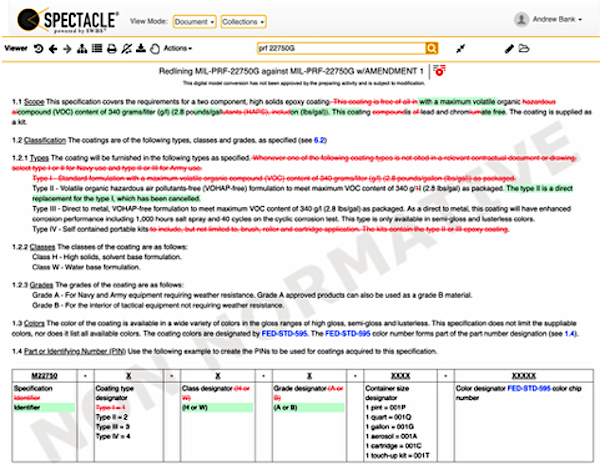
Task: Click '1 aerosol = 001A' in table
Action: click(391, 436)
